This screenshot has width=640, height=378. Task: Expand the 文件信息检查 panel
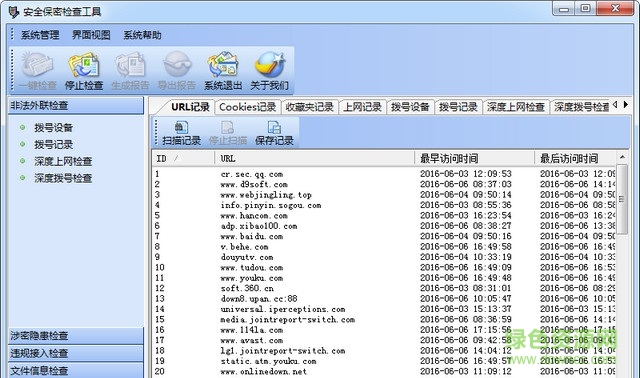pos(76,371)
